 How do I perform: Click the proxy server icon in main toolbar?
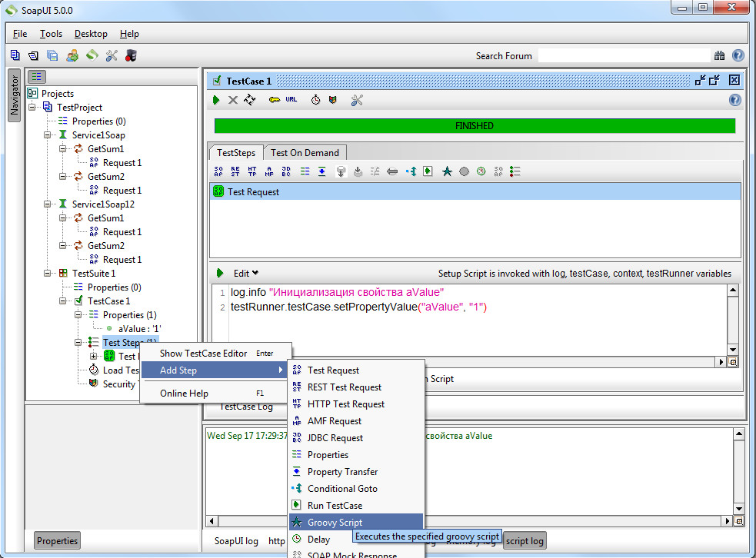click(131, 55)
